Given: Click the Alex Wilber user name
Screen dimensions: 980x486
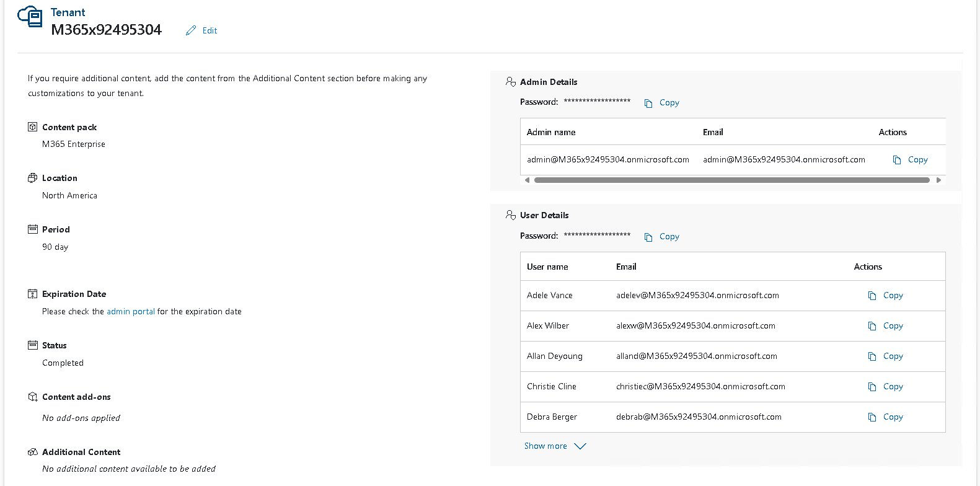Looking at the screenshot, I should point(548,325).
